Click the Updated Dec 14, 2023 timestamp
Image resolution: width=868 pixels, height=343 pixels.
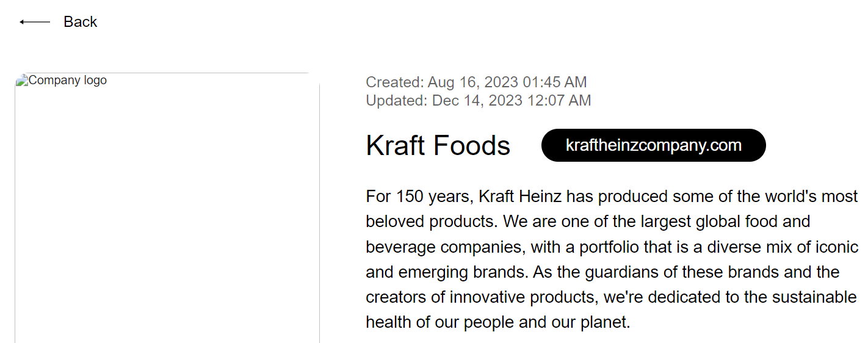tap(478, 100)
